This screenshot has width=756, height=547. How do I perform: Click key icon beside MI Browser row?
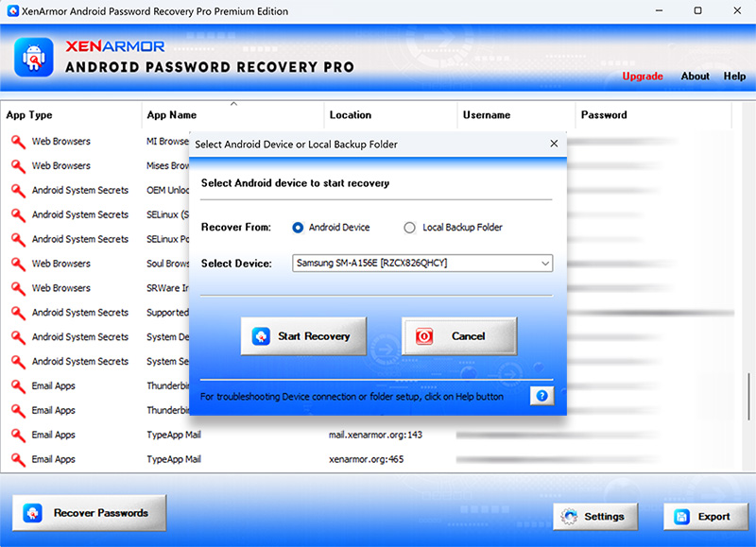coord(17,142)
